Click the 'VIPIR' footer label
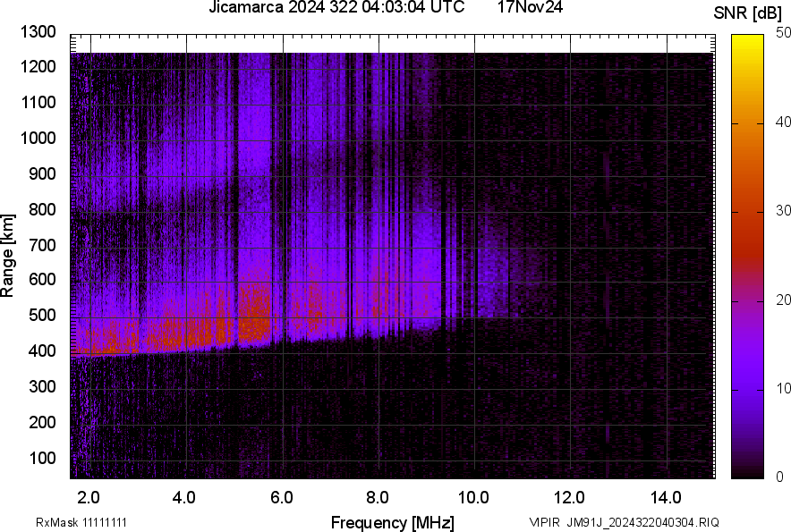Viewport: 791px width, 532px height. pos(544,522)
